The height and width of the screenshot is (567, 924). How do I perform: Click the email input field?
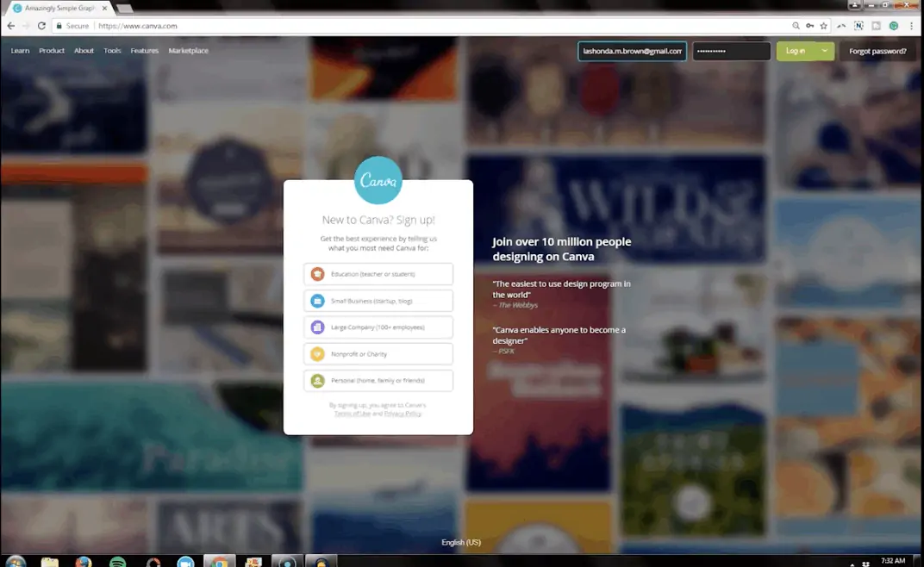pyautogui.click(x=633, y=52)
